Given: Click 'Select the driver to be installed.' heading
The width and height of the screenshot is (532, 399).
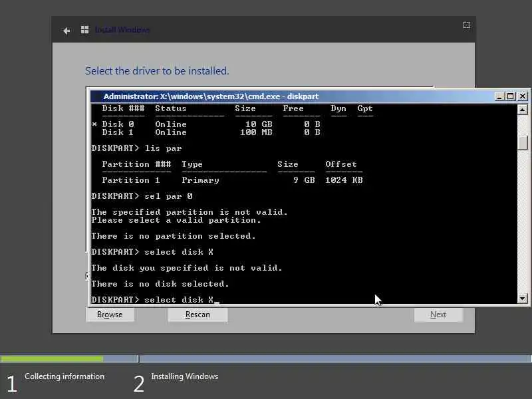Looking at the screenshot, I should point(157,71).
